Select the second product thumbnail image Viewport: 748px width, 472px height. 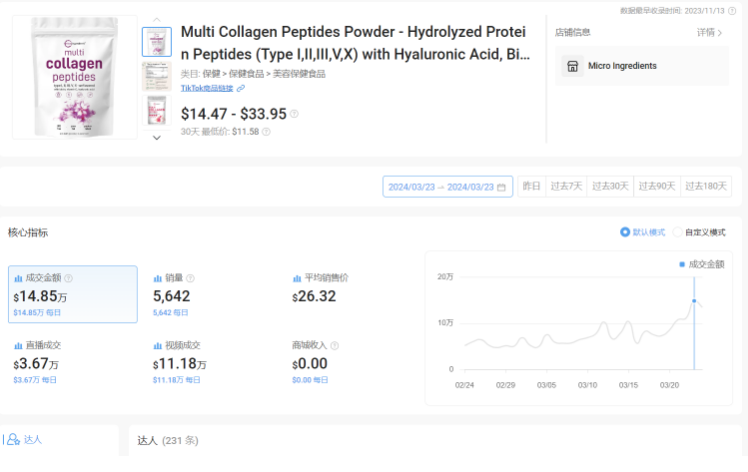[x=157, y=76]
